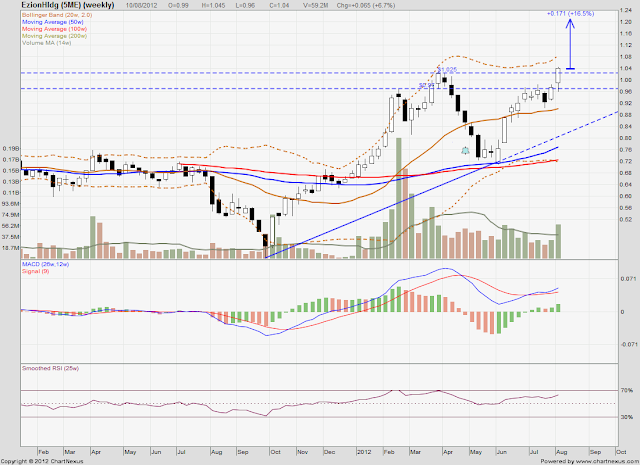Screen dimensions: 640x465
Task: Open the www.chartnexus.com link
Action: click(x=607, y=461)
